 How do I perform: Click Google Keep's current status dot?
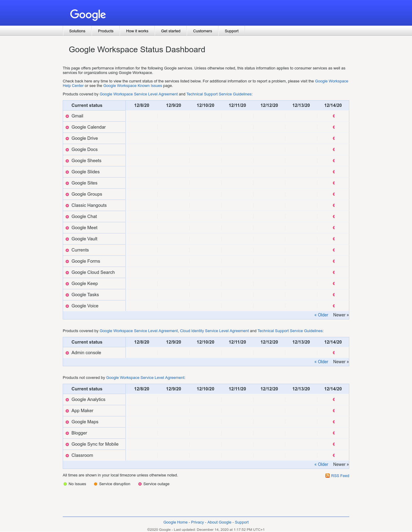tap(67, 284)
